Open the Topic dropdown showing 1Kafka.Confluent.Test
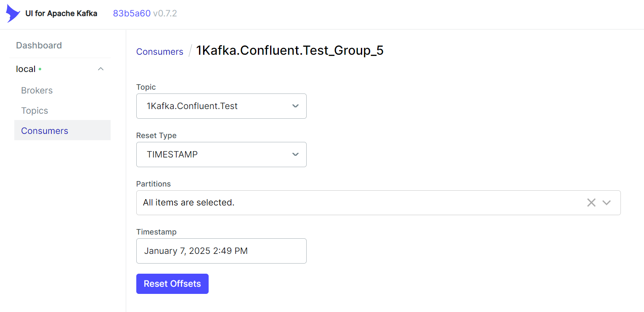This screenshot has height=312, width=644. pos(221,106)
